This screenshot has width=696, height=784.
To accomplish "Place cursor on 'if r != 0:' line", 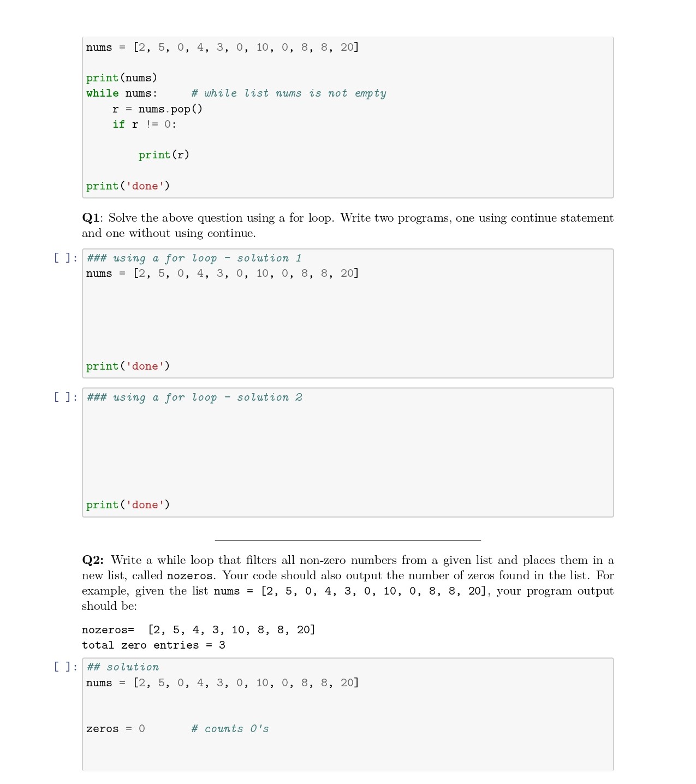I will tap(144, 124).
